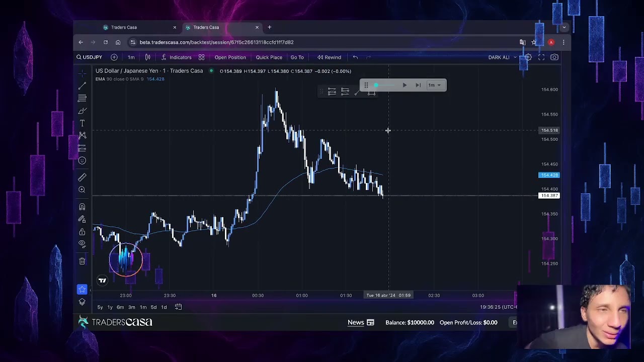
Task: Open the USDJPY symbol search
Action: 90,57
